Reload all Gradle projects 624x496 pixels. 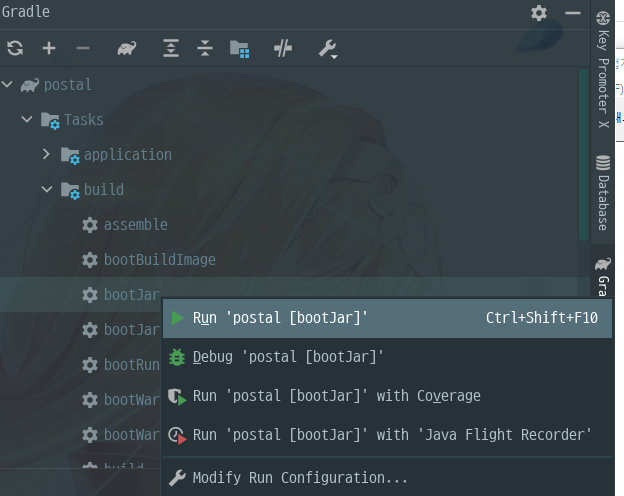15,48
